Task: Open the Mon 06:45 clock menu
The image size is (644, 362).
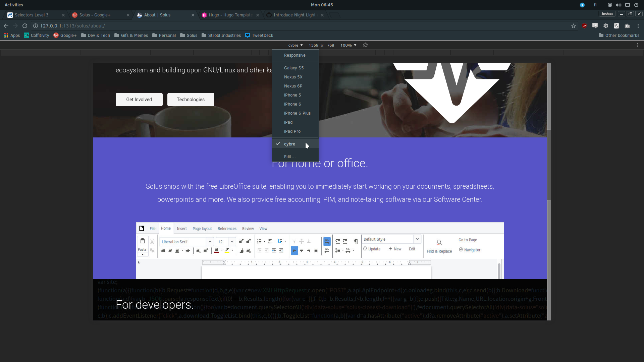Action: pos(322,5)
